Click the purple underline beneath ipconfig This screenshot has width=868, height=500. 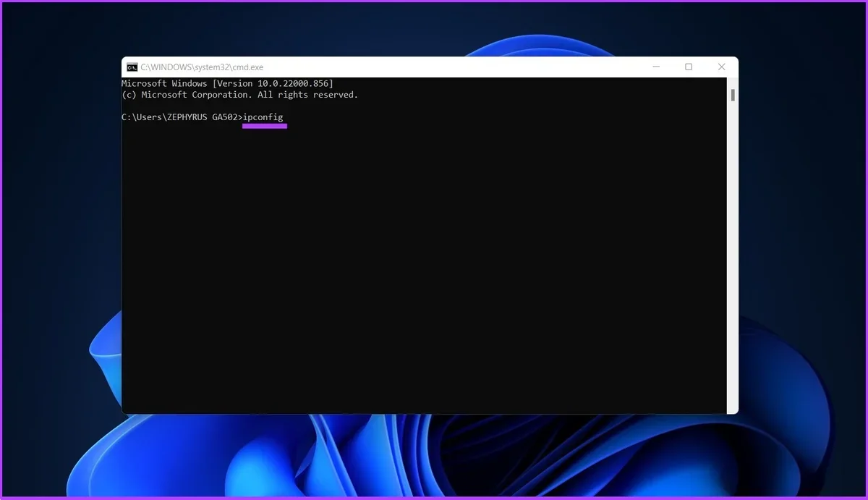265,126
